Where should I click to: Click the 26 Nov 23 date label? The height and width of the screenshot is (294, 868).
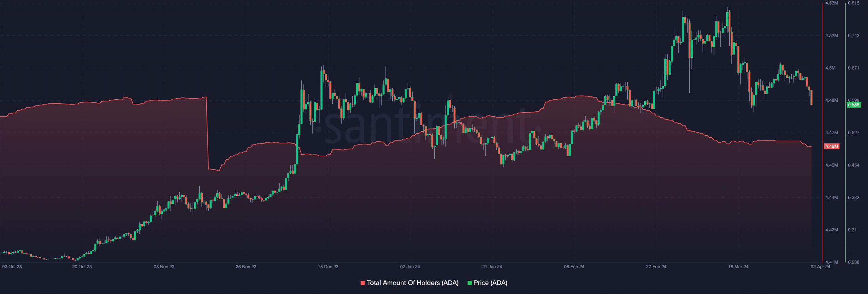pyautogui.click(x=246, y=267)
